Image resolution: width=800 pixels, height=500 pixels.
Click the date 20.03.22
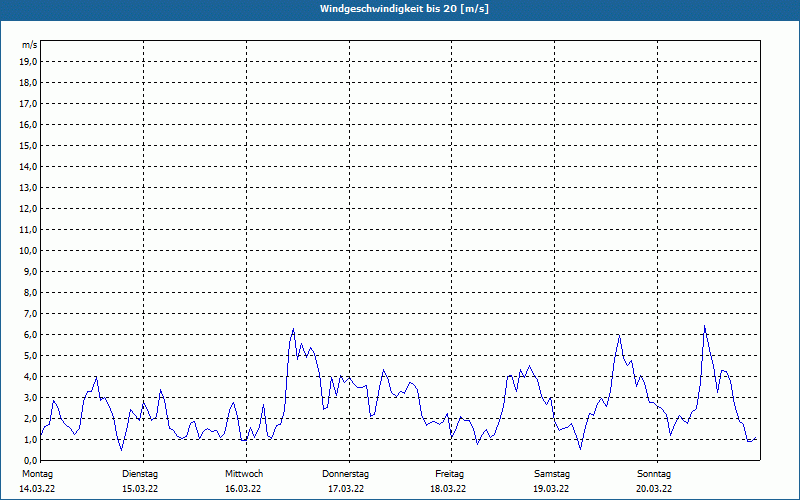pos(654,489)
